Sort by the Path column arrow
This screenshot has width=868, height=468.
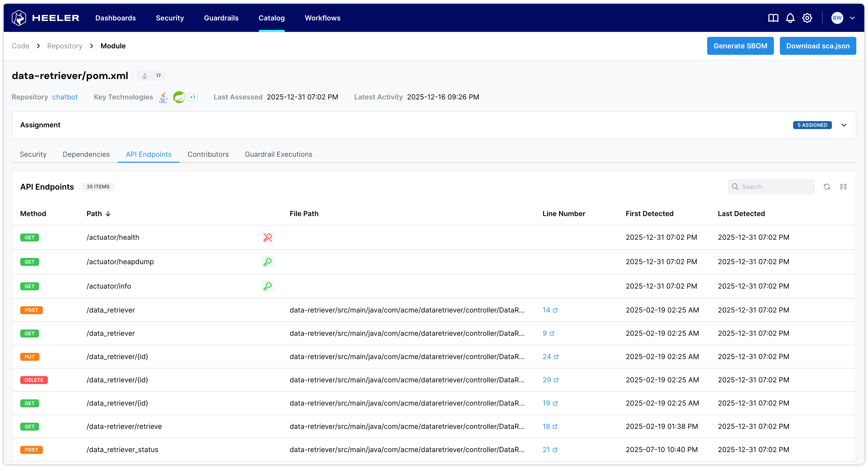[x=108, y=214]
